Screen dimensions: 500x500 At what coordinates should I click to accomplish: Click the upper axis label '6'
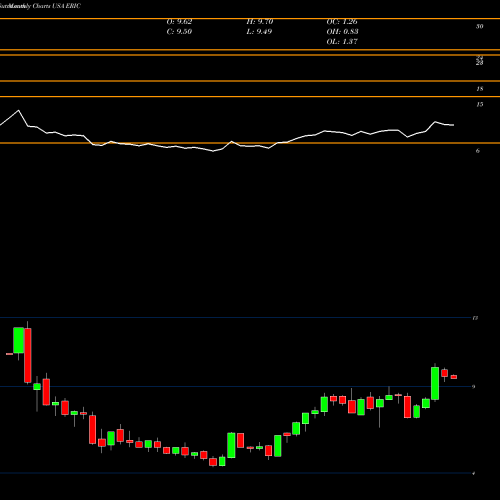click(x=477, y=151)
